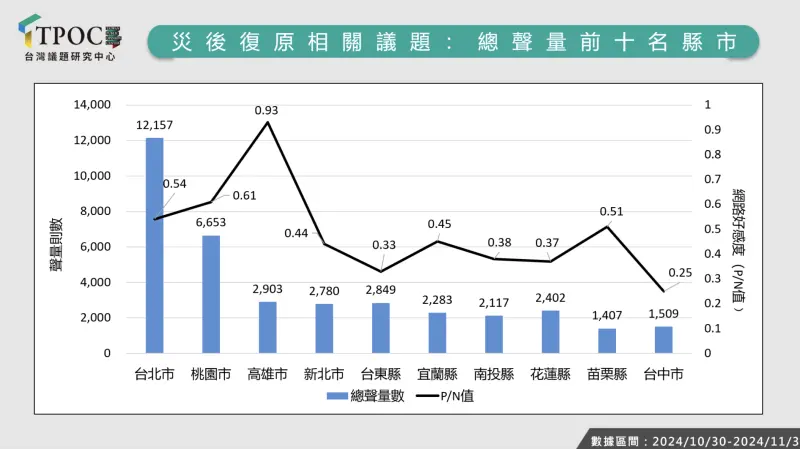Click the 8,000 left axis tick
Image resolution: width=800 pixels, height=449 pixels.
point(95,211)
